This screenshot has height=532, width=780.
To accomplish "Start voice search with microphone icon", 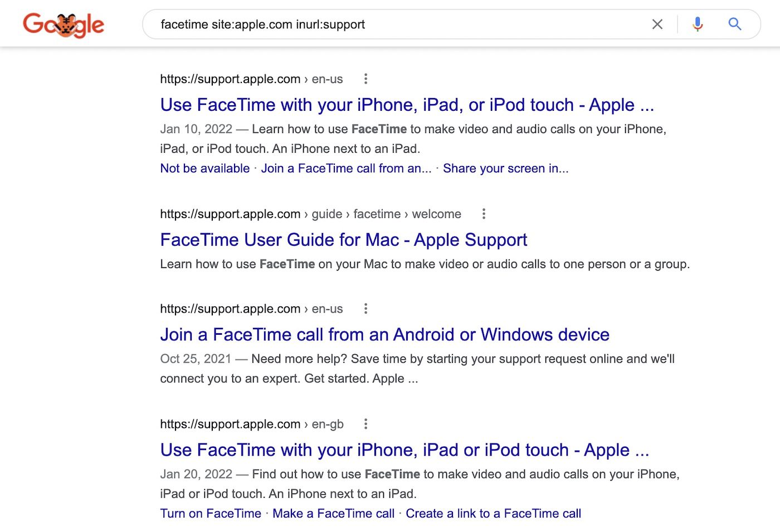I will [x=698, y=25].
